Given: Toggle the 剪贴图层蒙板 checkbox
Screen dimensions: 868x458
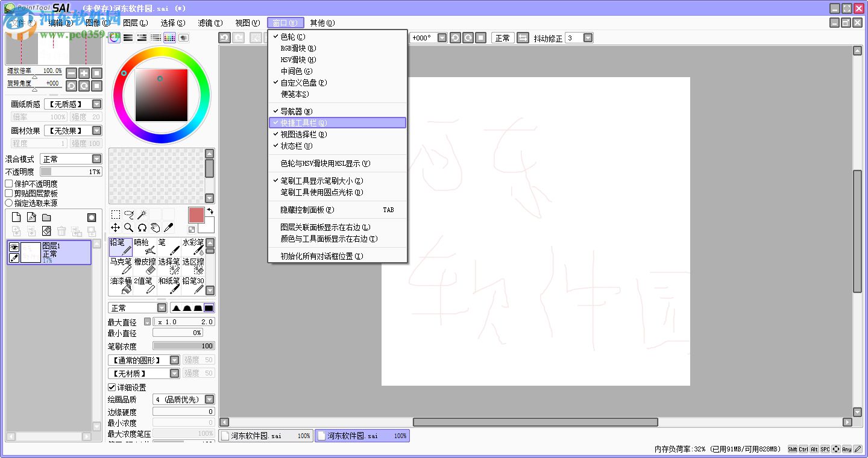Looking at the screenshot, I should 9,193.
